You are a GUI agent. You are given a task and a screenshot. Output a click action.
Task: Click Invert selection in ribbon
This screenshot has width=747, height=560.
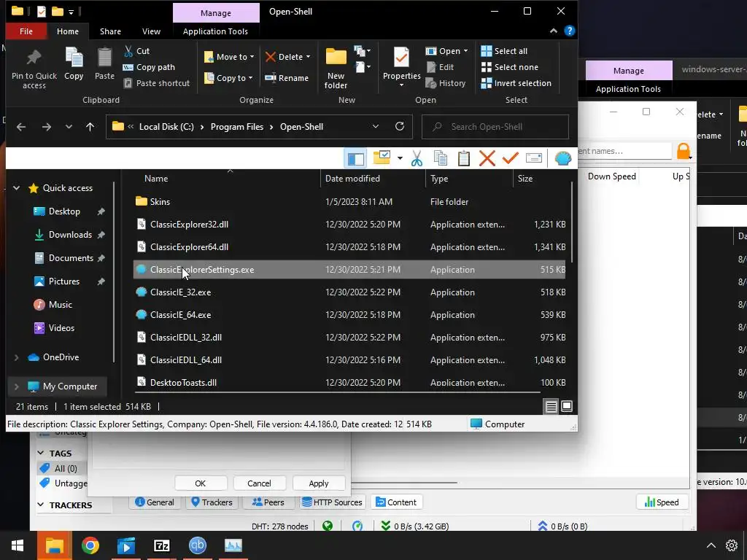tap(516, 83)
